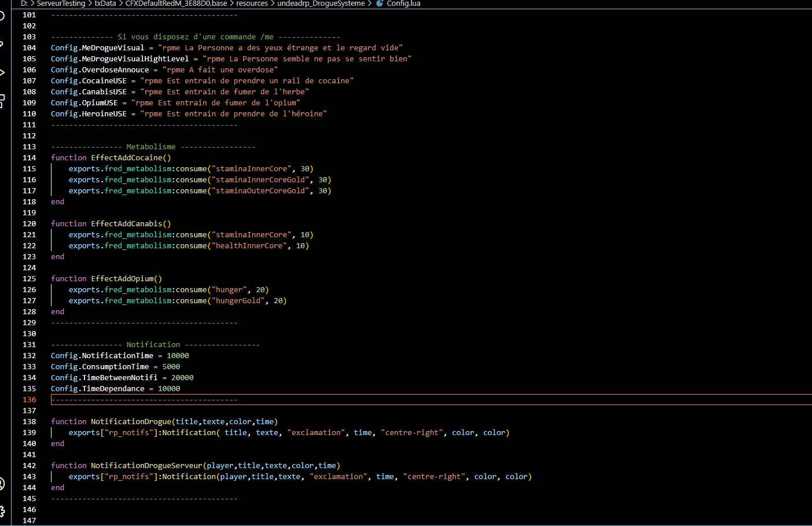Select line number 114 in the gutter
812x526 pixels.
29,158
